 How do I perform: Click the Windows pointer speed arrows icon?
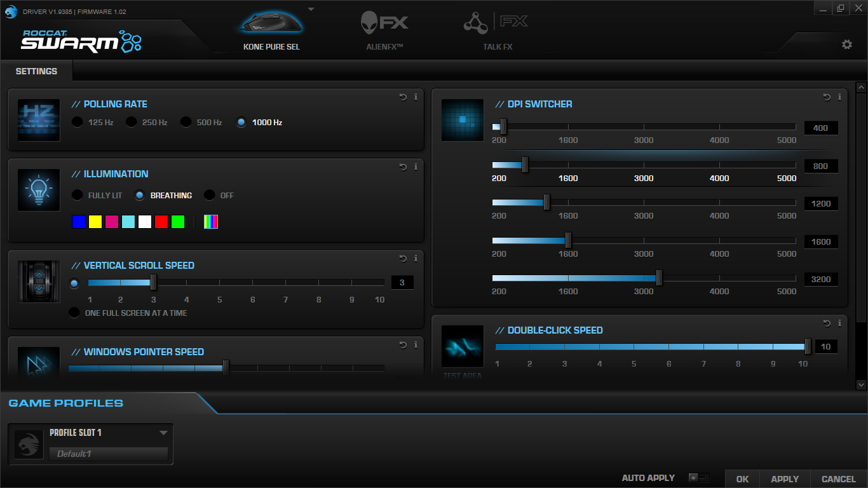(39, 363)
